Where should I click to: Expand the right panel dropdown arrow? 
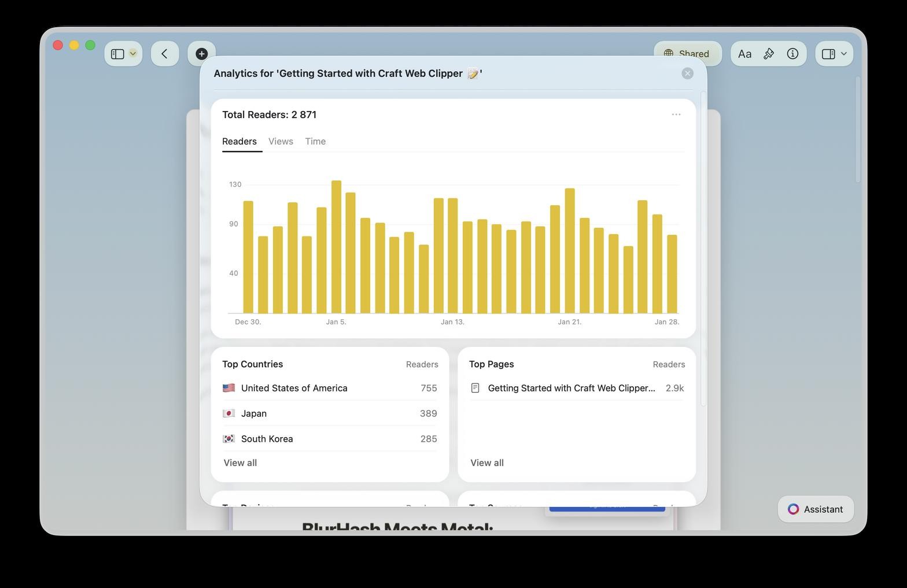(x=844, y=54)
